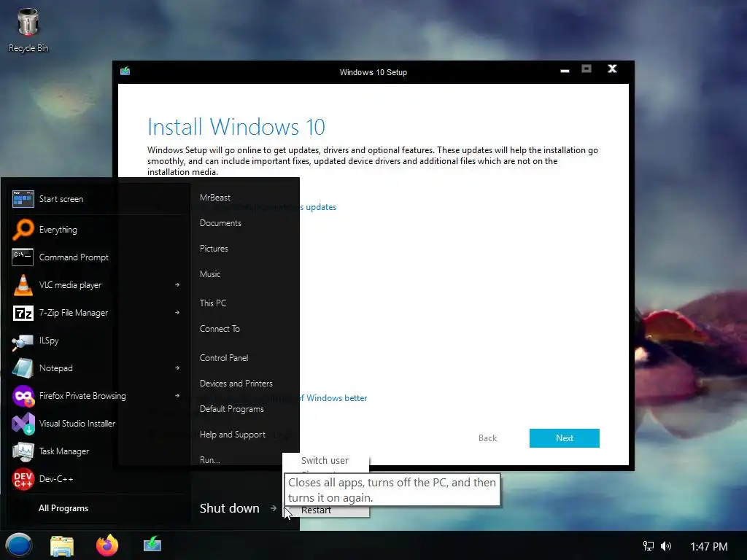Image resolution: width=747 pixels, height=560 pixels.
Task: Click the network tray icon
Action: pyautogui.click(x=649, y=546)
